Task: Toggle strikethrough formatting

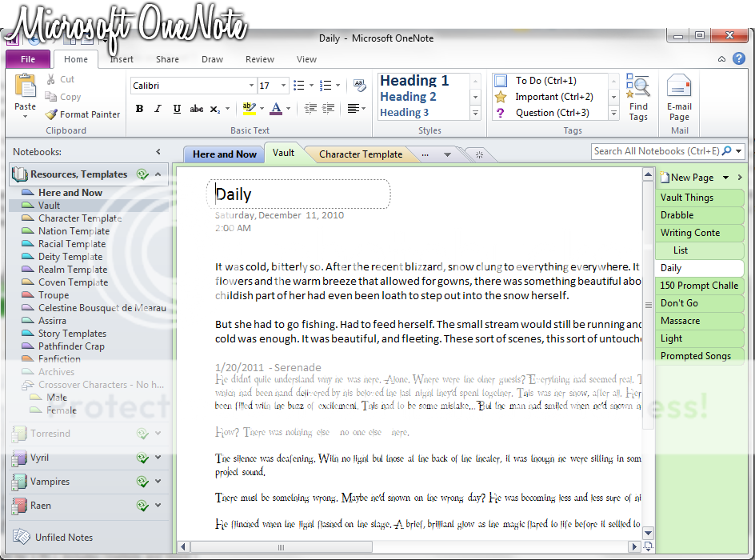Action: click(x=197, y=108)
